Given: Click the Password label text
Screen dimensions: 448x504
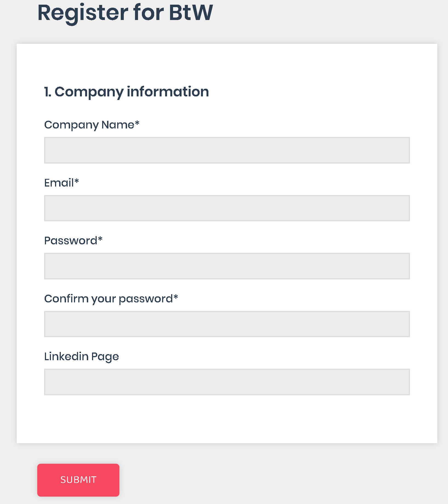Looking at the screenshot, I should 71,241.
